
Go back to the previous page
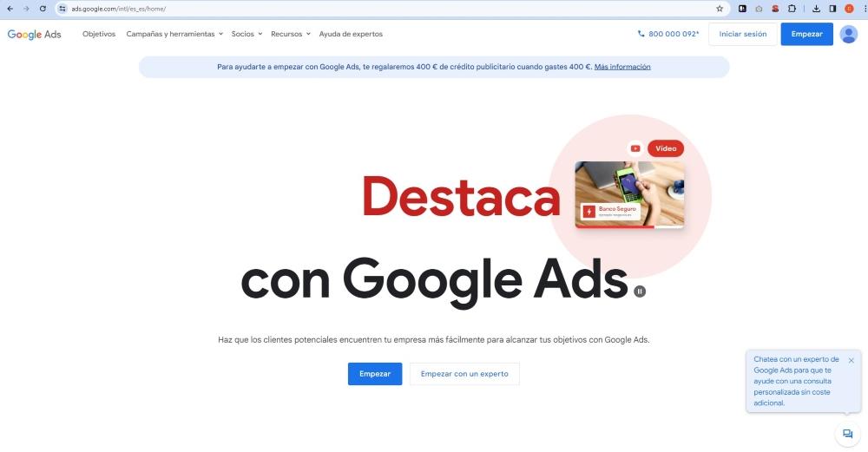pyautogui.click(x=10, y=9)
